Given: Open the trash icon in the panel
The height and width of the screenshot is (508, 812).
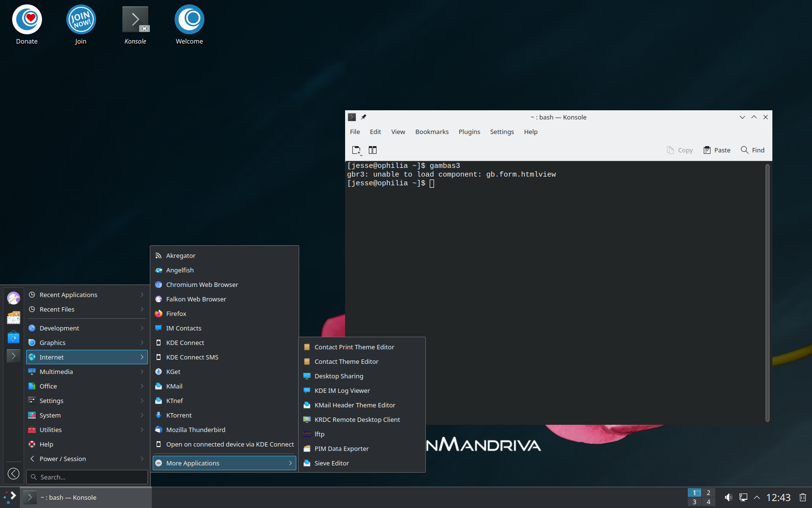Looking at the screenshot, I should 802,497.
